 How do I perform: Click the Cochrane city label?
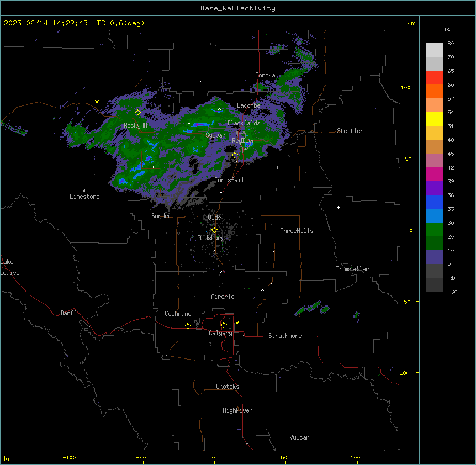(x=178, y=314)
